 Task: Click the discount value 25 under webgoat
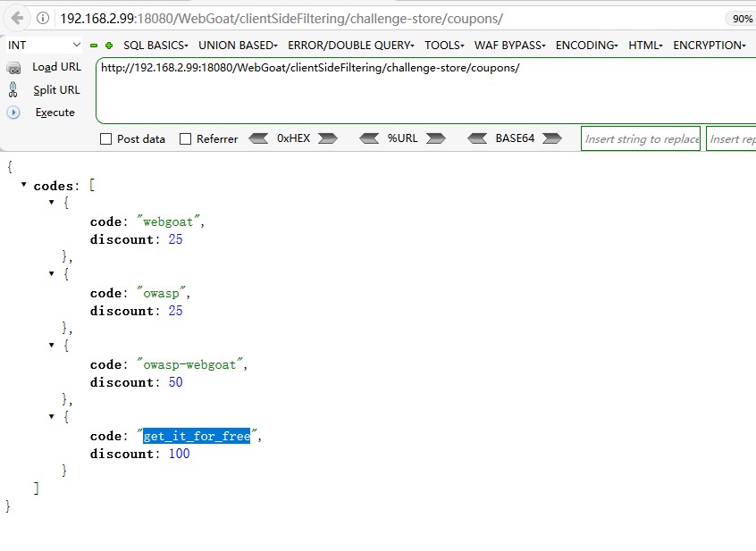pyautogui.click(x=175, y=239)
